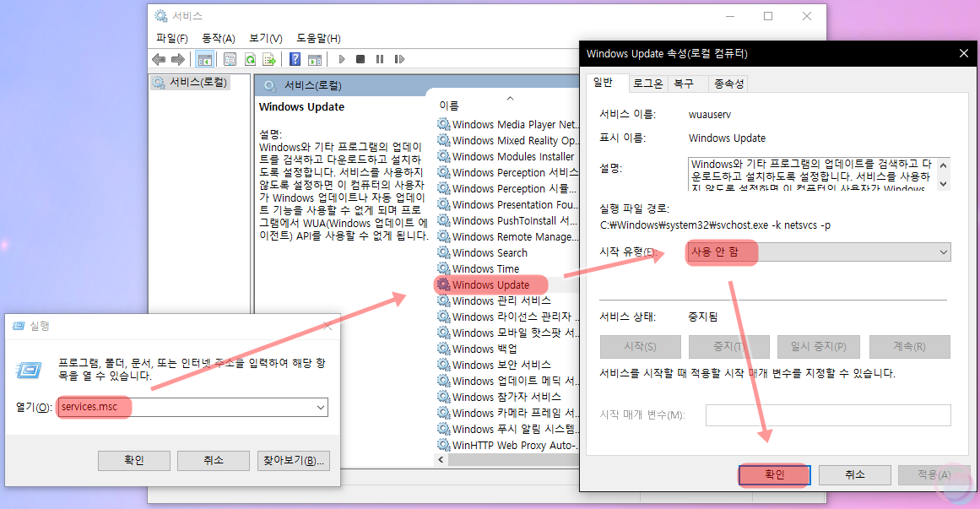Open the 파일(F) menu
This screenshot has height=509, width=980.
pos(172,38)
